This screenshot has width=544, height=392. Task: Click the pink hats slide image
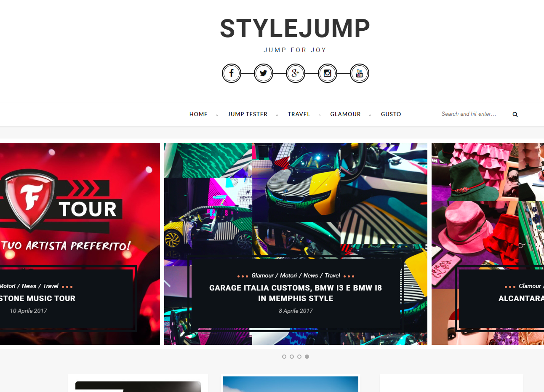point(488,244)
